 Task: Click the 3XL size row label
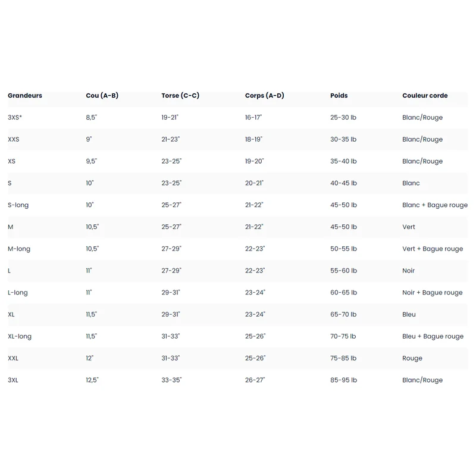[x=13, y=380]
